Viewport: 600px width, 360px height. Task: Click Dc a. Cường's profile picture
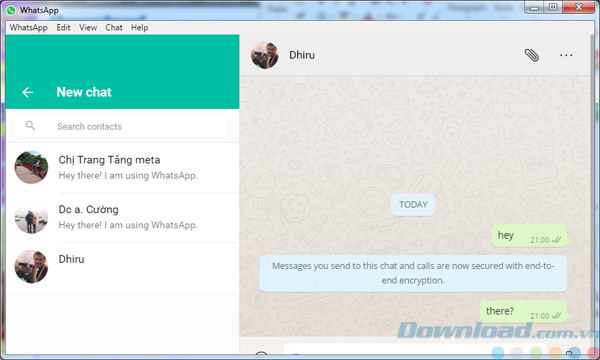pos(31,217)
